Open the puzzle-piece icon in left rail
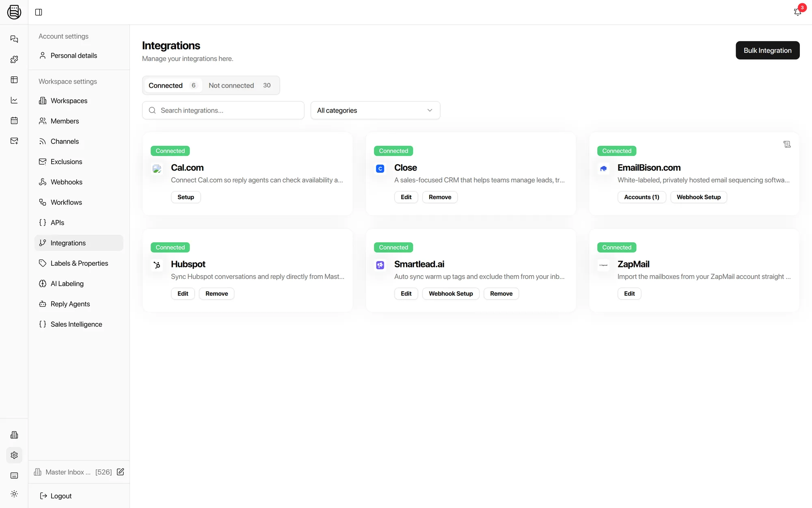The height and width of the screenshot is (508, 812). [x=14, y=59]
